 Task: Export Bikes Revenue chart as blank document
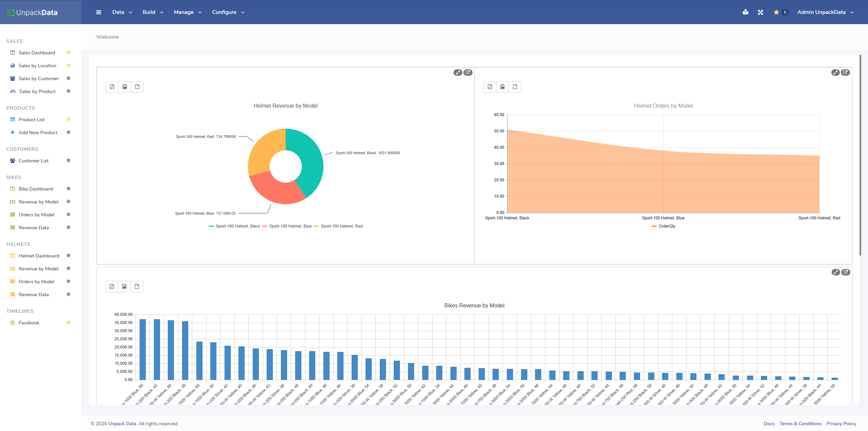click(x=137, y=286)
